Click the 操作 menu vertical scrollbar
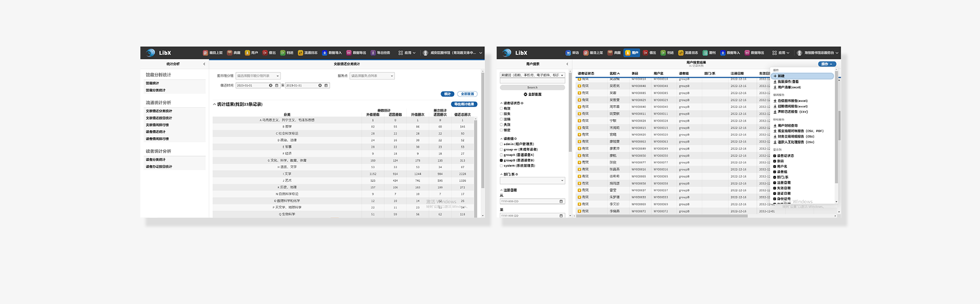 pos(836,128)
